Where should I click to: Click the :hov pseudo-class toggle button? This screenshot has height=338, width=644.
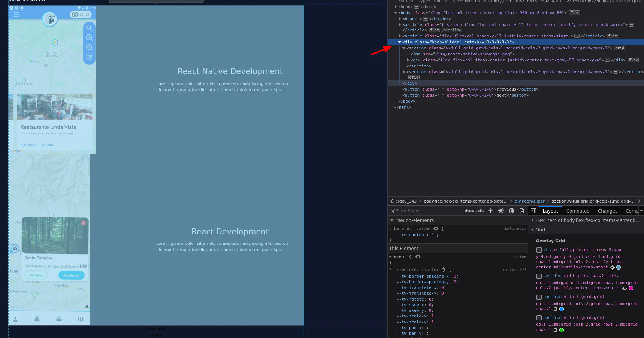click(469, 211)
